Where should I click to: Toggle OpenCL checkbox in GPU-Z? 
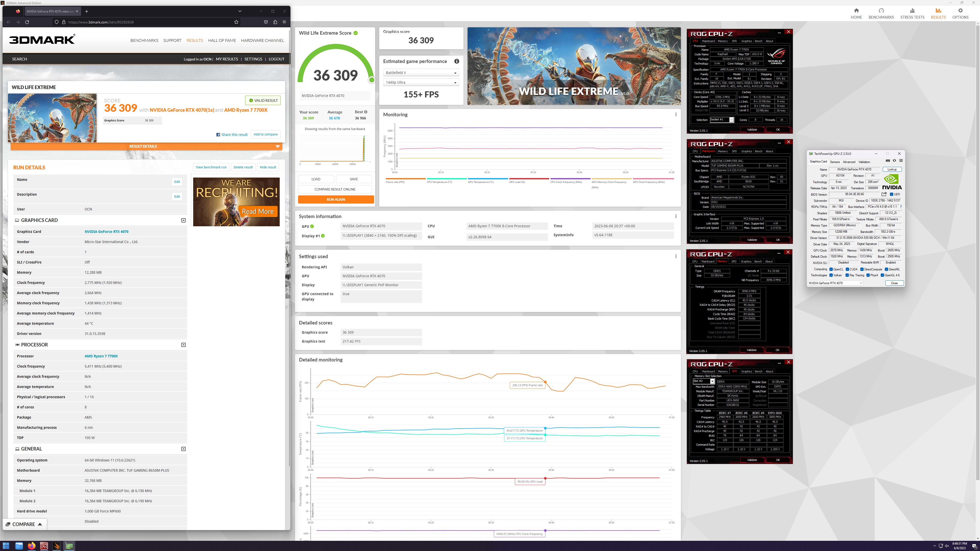(831, 269)
